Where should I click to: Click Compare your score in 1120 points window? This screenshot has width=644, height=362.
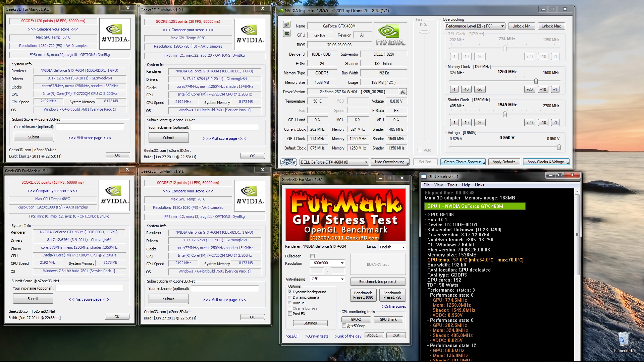53,29
